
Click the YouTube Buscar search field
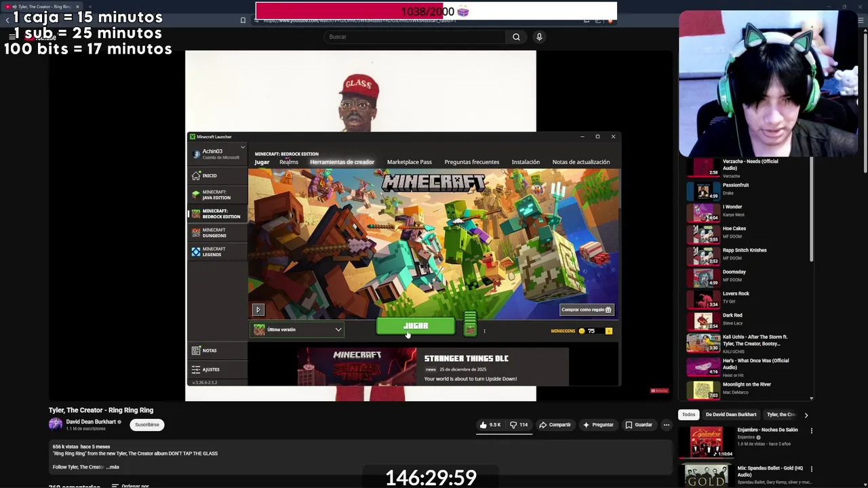pos(415,37)
